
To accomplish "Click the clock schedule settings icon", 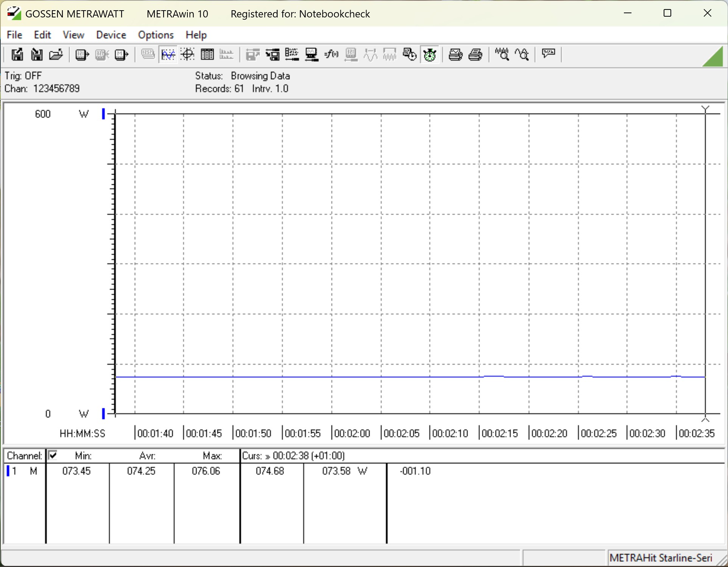I will tap(410, 55).
